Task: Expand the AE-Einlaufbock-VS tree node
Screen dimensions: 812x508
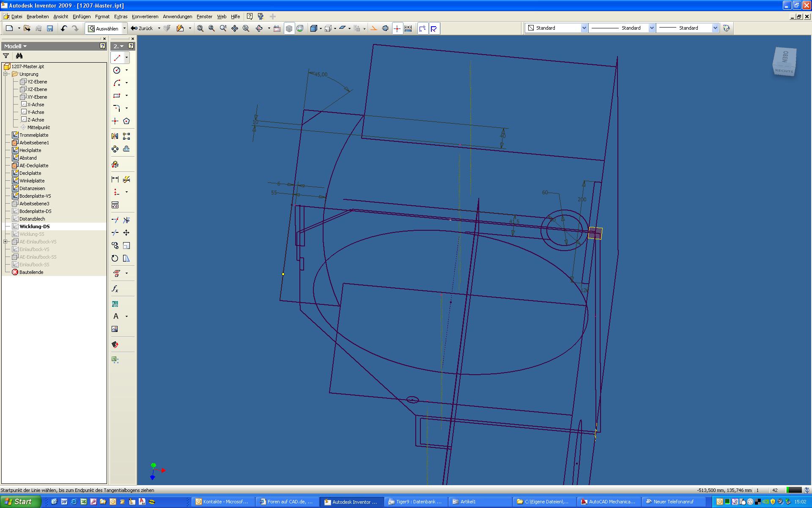Action: (5, 242)
